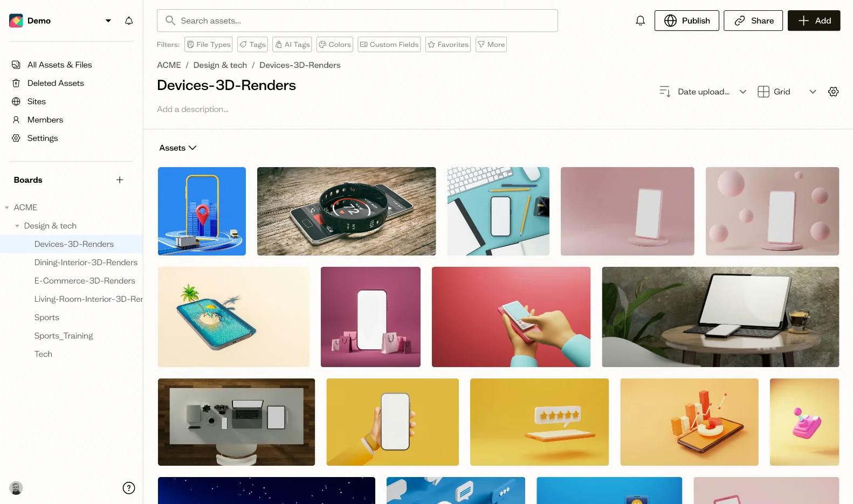Open Deleted Assets in sidebar
Screen dimensions: 853x504
click(x=56, y=83)
